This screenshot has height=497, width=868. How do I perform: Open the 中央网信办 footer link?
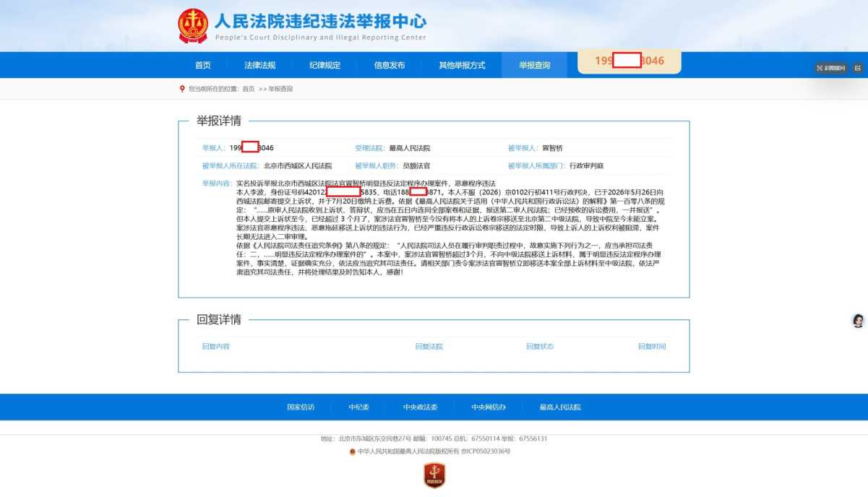489,407
